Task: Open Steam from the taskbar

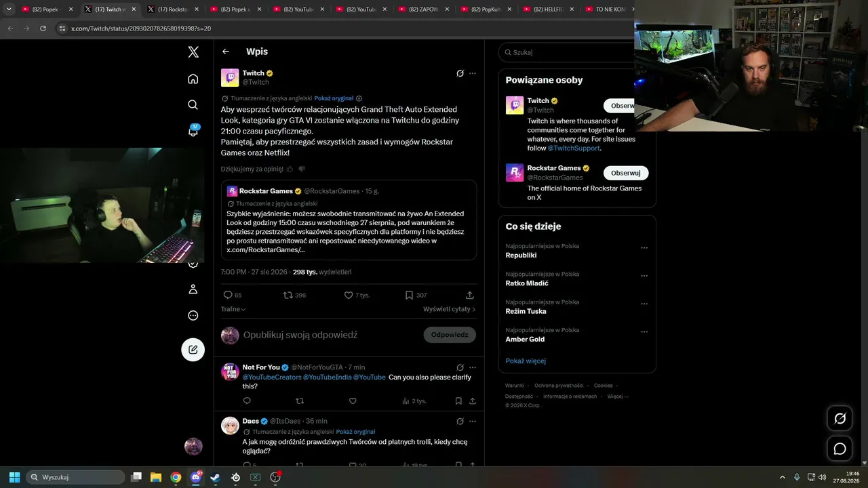Action: pyautogui.click(x=216, y=477)
